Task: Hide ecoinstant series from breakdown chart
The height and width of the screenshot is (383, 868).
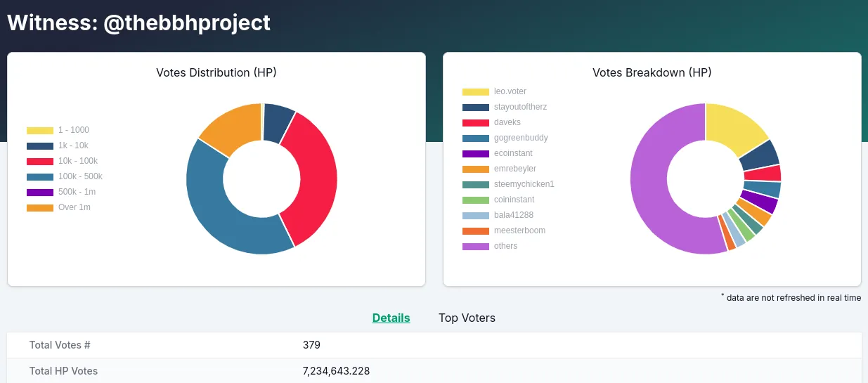Action: click(x=498, y=153)
